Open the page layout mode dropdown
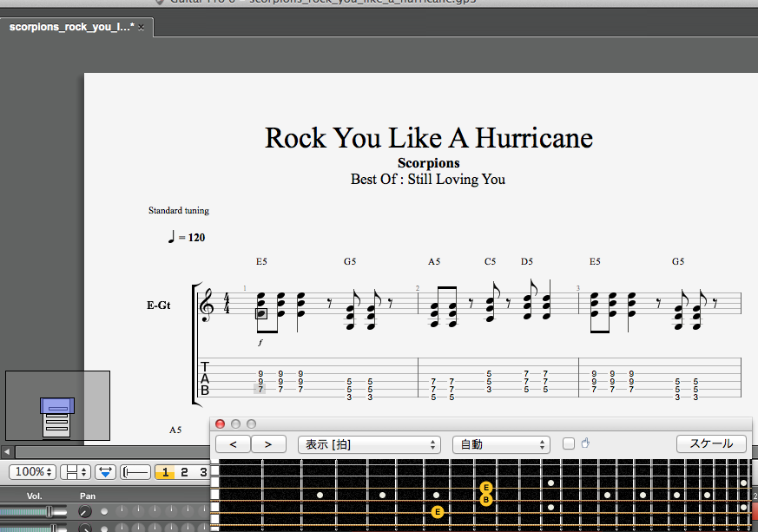The width and height of the screenshot is (758, 532). [76, 471]
